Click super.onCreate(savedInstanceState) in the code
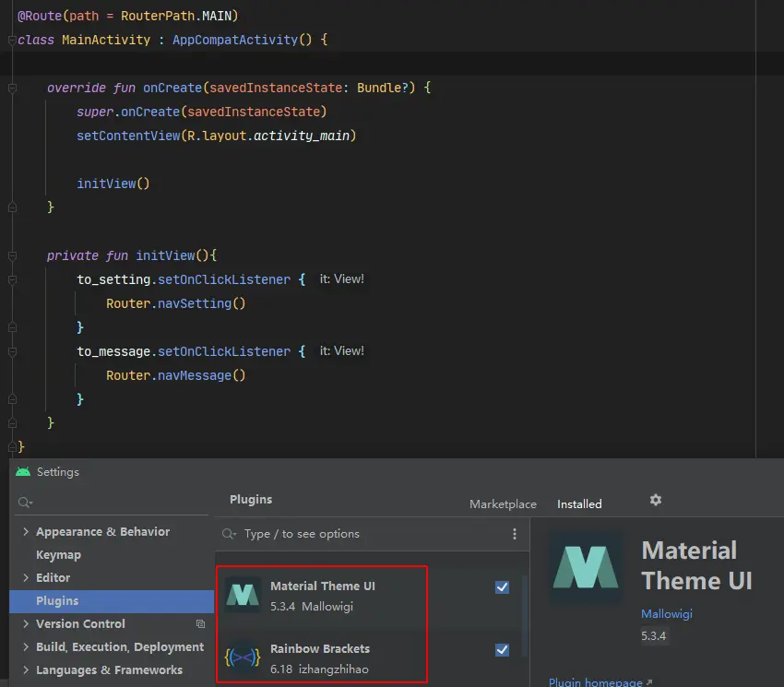The height and width of the screenshot is (687, 784). pyautogui.click(x=201, y=112)
